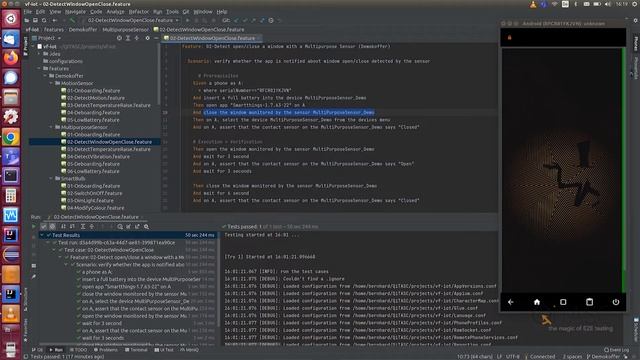The height and width of the screenshot is (360, 640).
Task: Select test step 'wait for 3 second'
Action: coord(102,323)
